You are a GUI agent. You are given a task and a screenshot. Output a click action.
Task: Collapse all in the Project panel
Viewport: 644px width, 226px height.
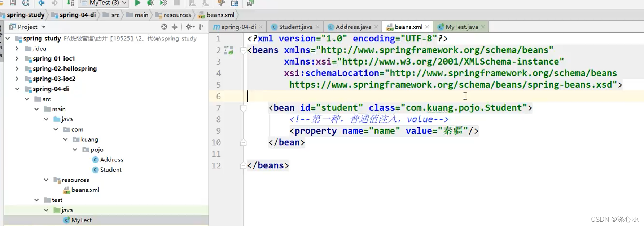coord(175,27)
